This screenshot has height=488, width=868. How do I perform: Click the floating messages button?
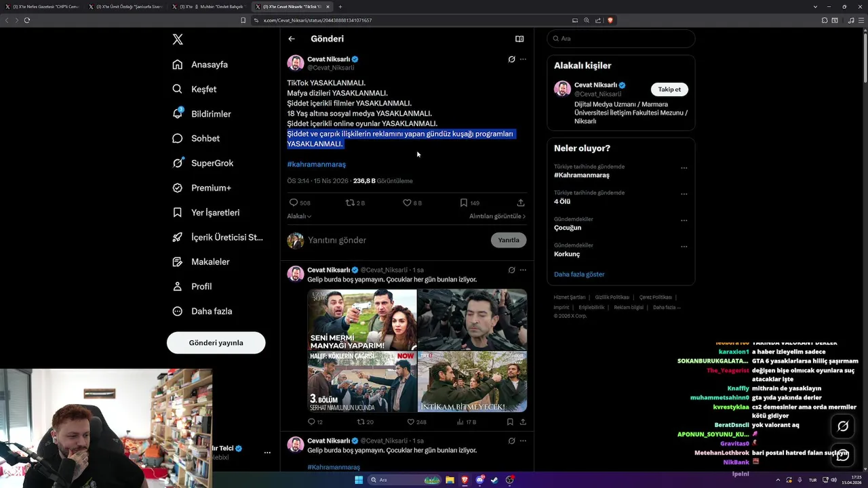coord(843,455)
